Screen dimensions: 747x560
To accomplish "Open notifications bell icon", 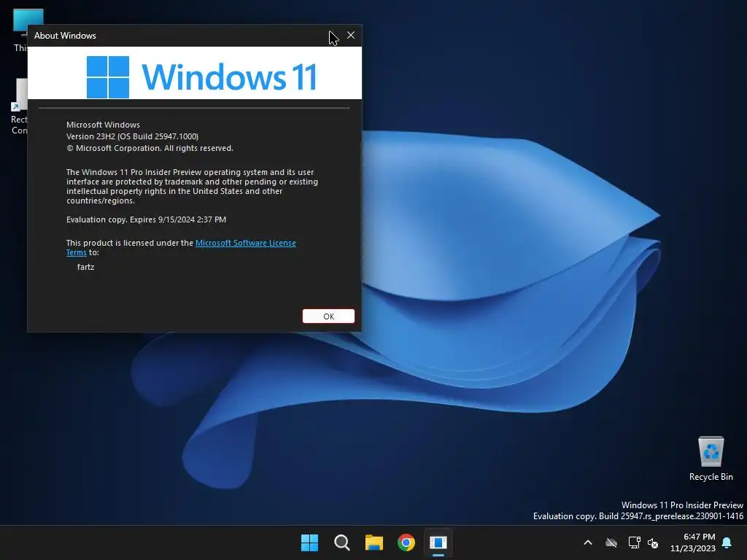I will (x=727, y=542).
